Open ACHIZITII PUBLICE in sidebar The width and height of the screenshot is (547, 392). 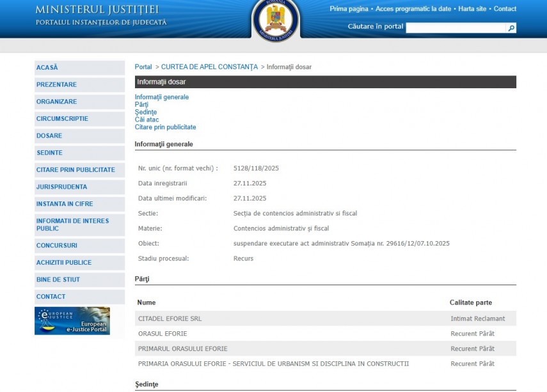tap(64, 263)
